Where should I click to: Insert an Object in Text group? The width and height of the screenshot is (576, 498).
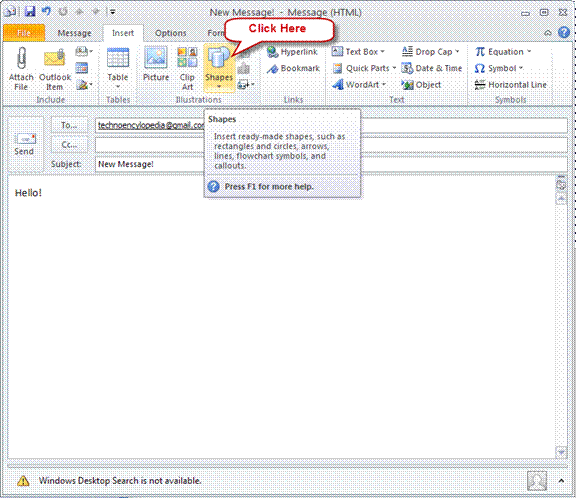tap(421, 85)
